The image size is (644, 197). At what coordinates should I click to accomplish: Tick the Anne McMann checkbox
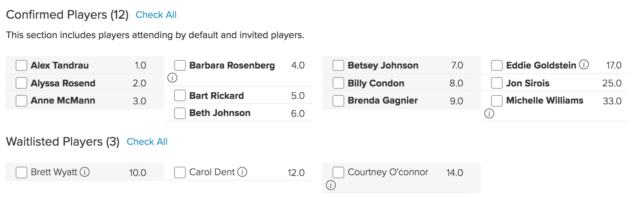[21, 101]
